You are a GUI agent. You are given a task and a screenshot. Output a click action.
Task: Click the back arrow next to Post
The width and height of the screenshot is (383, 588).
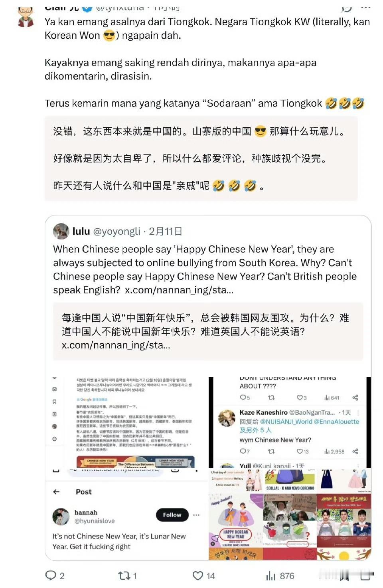(56, 492)
